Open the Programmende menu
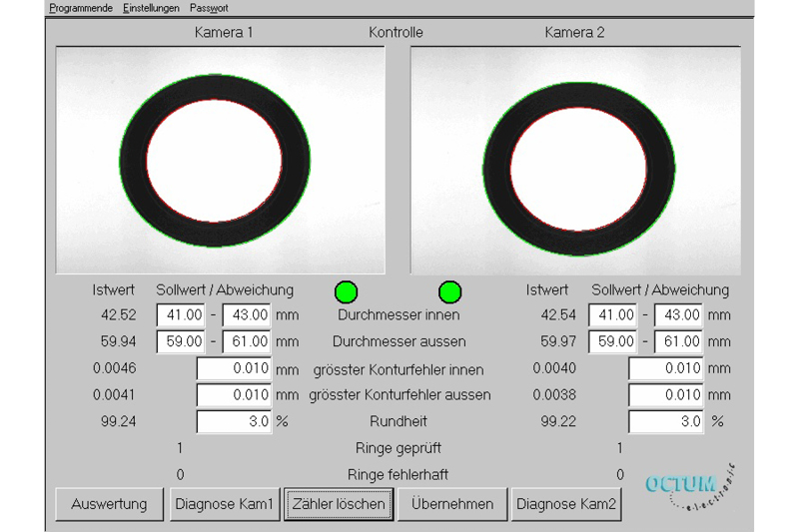Viewport: 799px width, 532px height. coord(81,8)
